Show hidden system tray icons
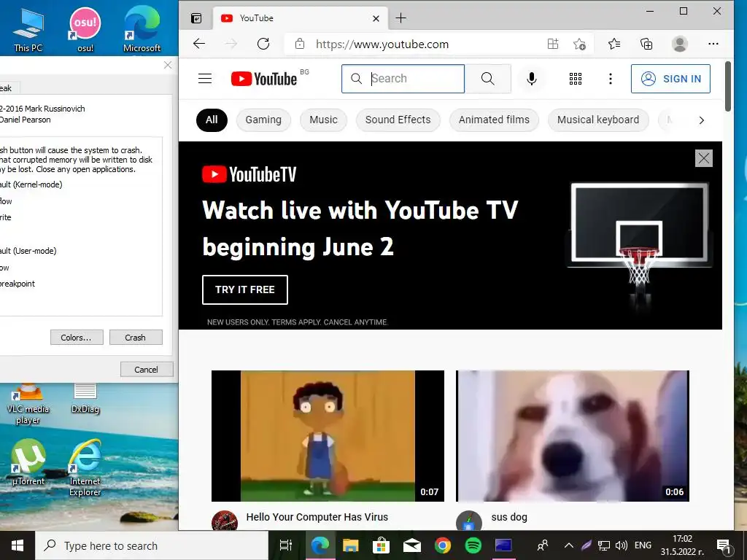The image size is (747, 560). (x=569, y=545)
